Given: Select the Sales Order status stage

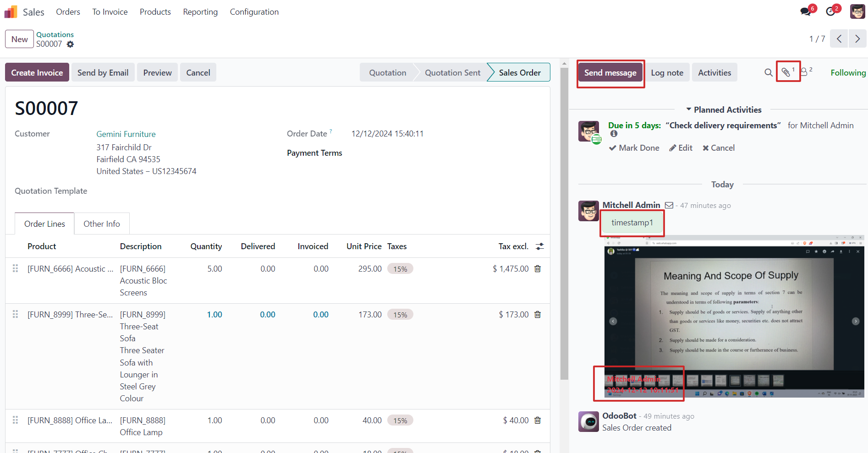Looking at the screenshot, I should coord(520,72).
